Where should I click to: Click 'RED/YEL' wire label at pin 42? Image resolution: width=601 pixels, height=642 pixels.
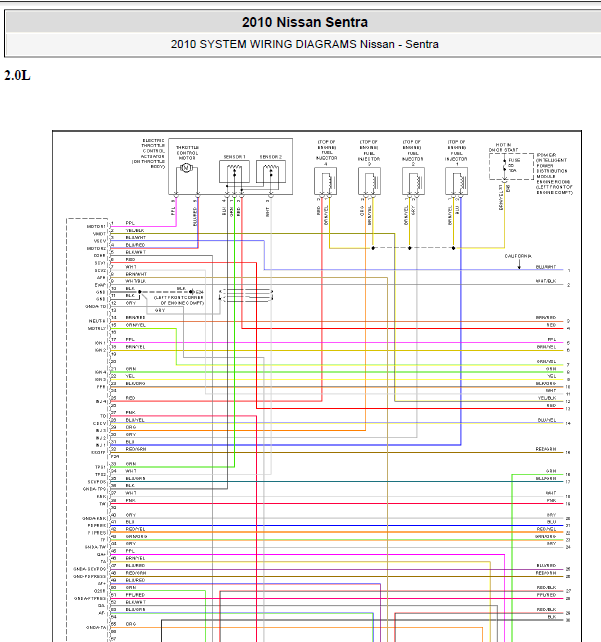tap(136, 529)
